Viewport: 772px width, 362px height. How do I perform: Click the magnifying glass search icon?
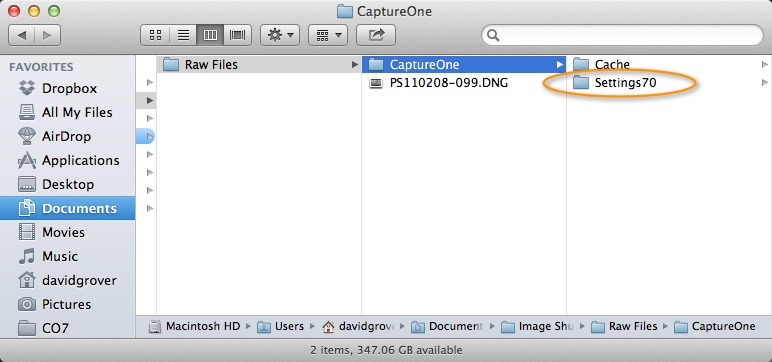tap(493, 35)
